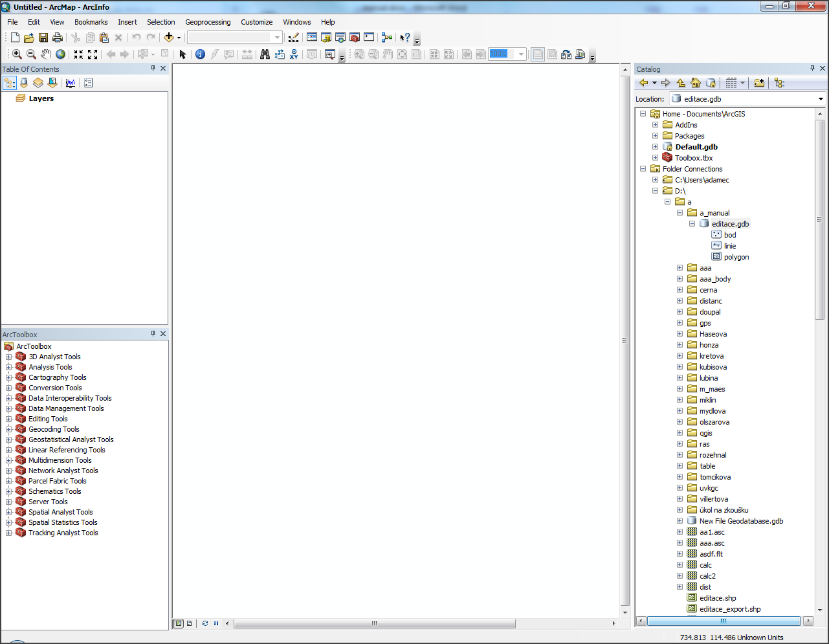
Task: Activate the Identify tool
Action: [200, 54]
